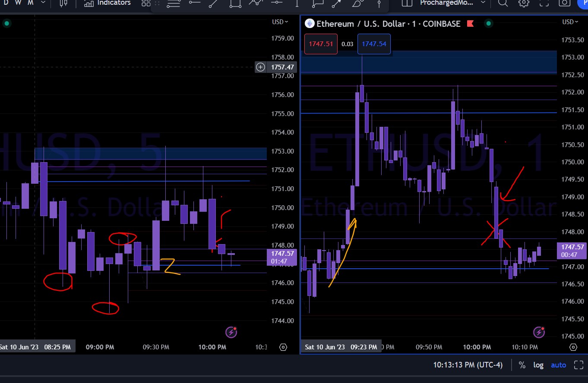Toggle logarithmic scale with log button
588x383 pixels.
538,365
